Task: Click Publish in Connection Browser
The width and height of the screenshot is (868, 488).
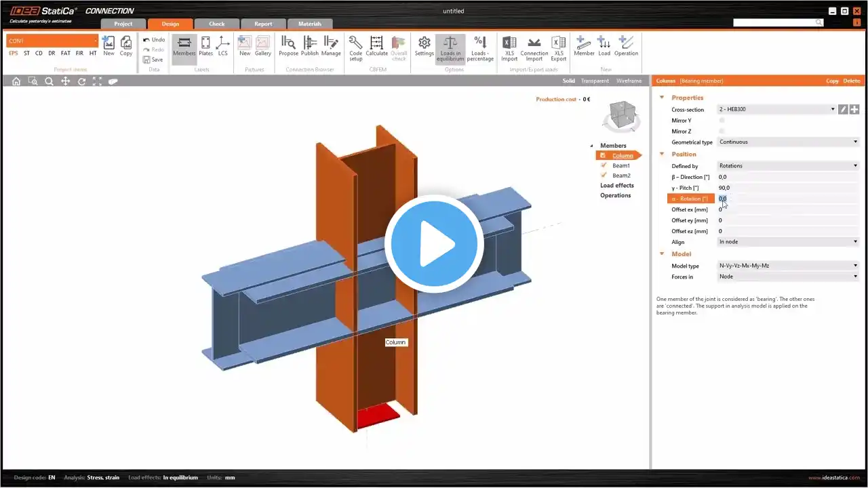Action: point(310,45)
